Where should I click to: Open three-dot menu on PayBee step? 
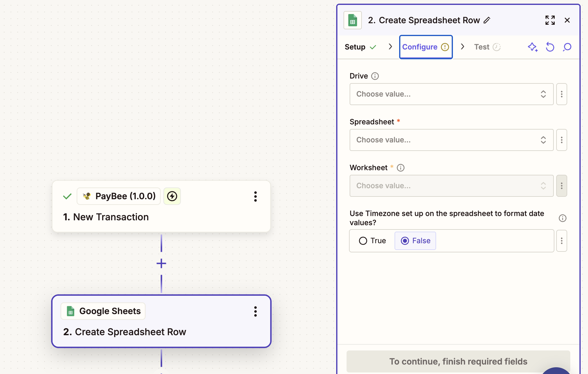click(255, 196)
